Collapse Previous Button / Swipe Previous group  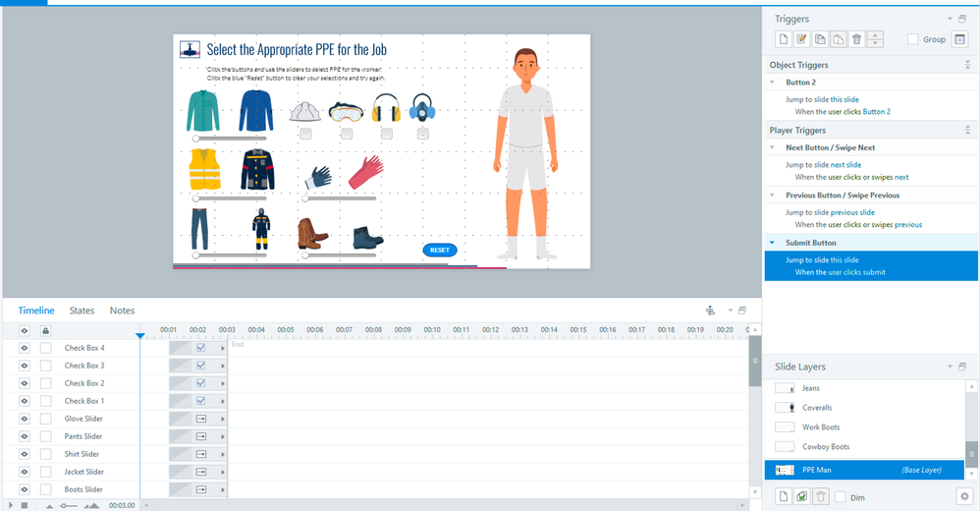[x=773, y=196]
